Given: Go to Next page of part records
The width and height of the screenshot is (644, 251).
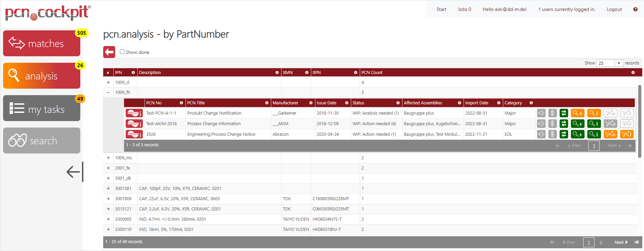Looking at the screenshot, I should click(x=621, y=242).
